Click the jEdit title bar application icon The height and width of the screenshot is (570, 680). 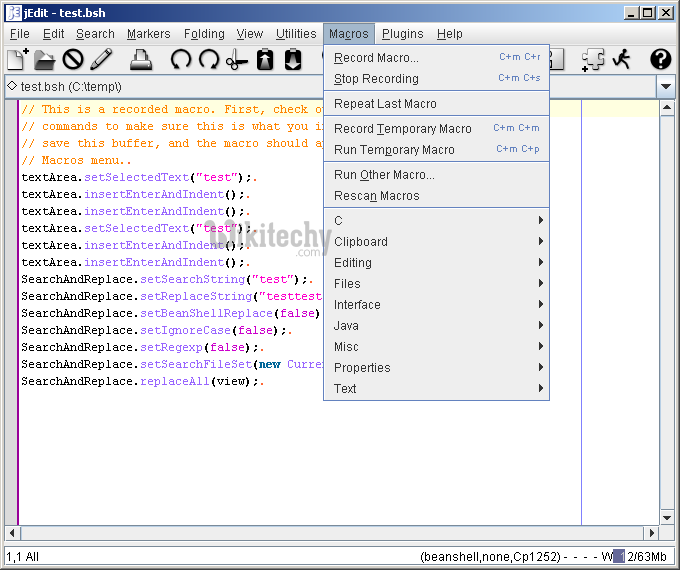pos(14,13)
